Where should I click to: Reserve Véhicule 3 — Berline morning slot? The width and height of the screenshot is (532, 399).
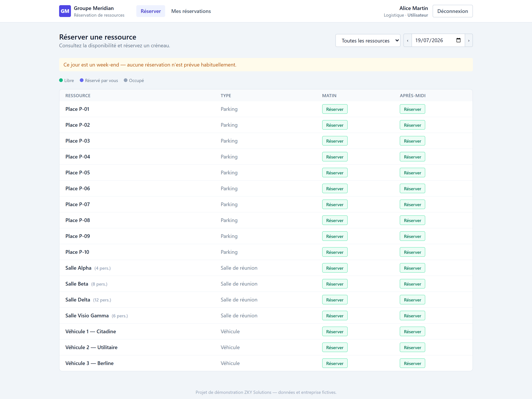point(335,363)
